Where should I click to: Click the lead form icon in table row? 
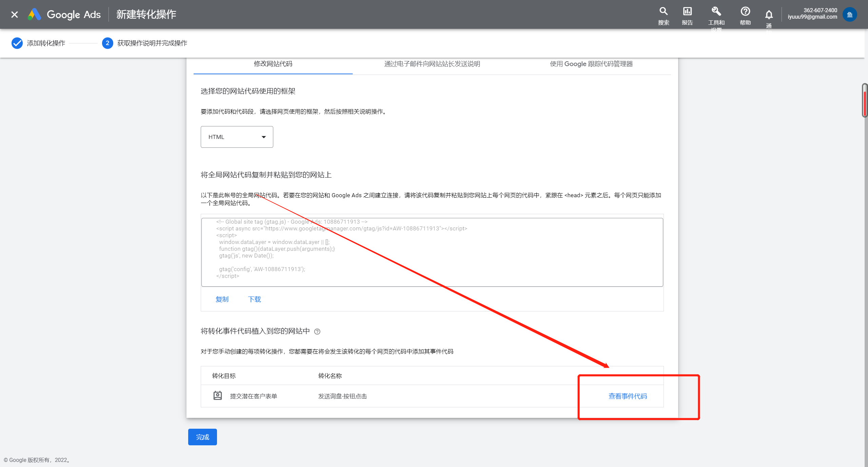click(x=218, y=395)
